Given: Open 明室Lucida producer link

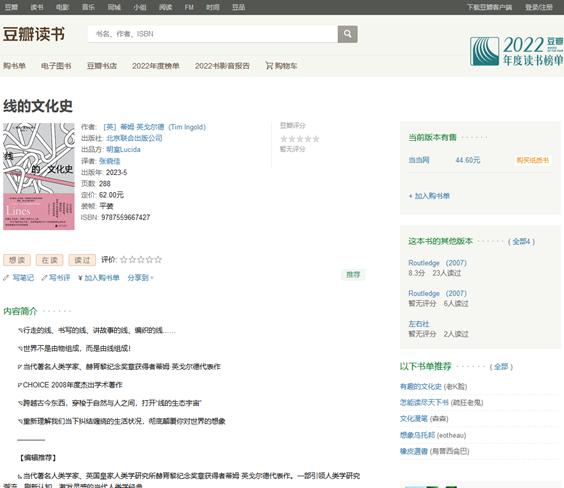Looking at the screenshot, I should [123, 149].
